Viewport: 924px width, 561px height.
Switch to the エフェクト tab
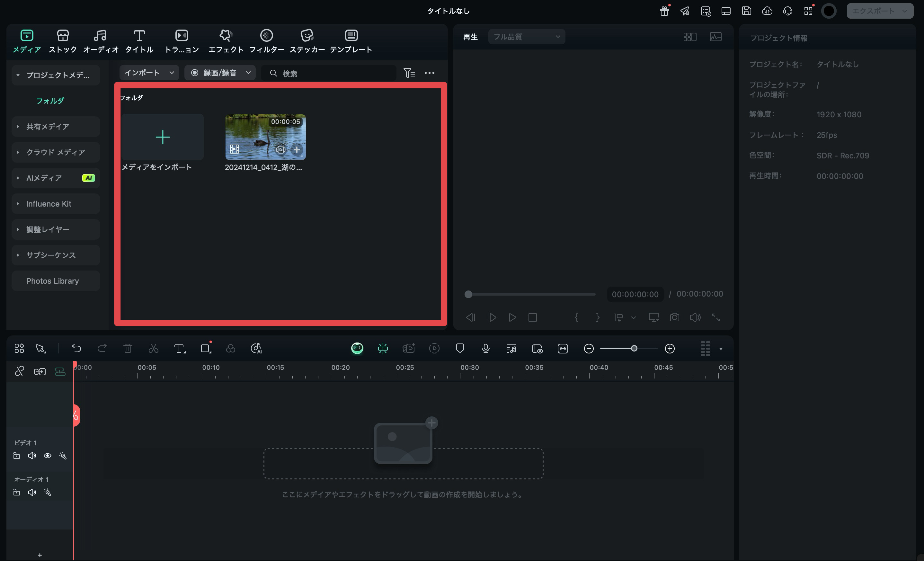pyautogui.click(x=226, y=41)
